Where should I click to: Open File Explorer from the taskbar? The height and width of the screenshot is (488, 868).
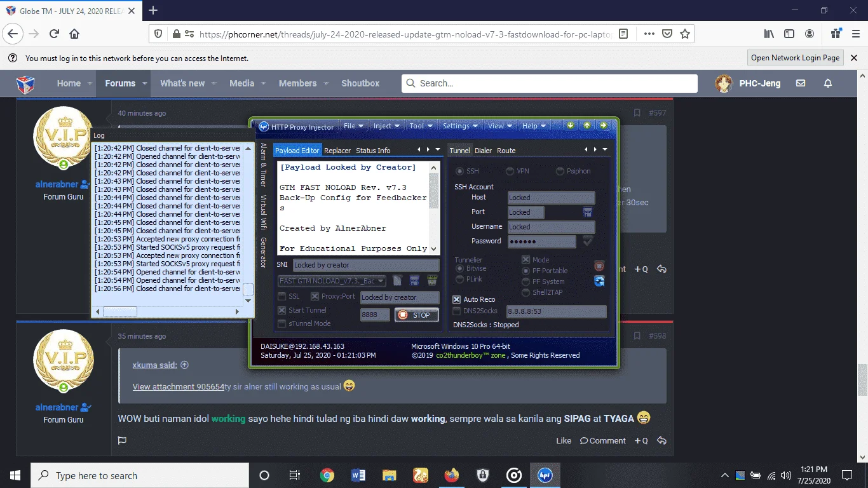tap(390, 475)
